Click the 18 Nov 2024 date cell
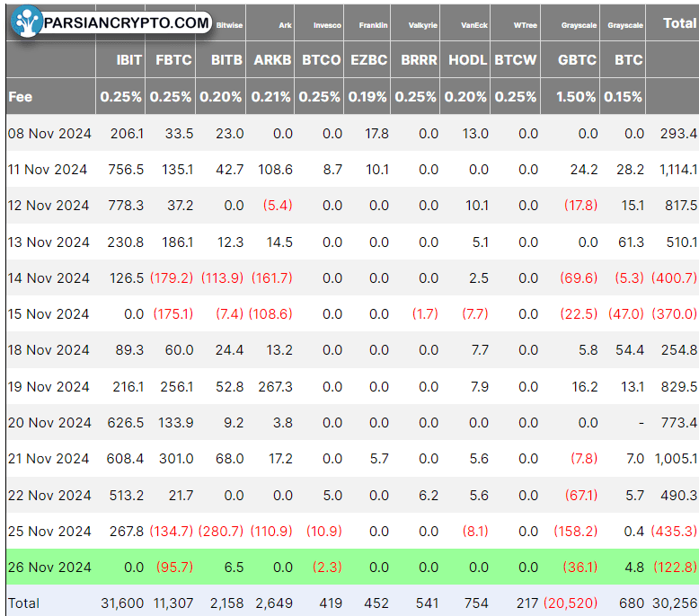 pos(49,350)
